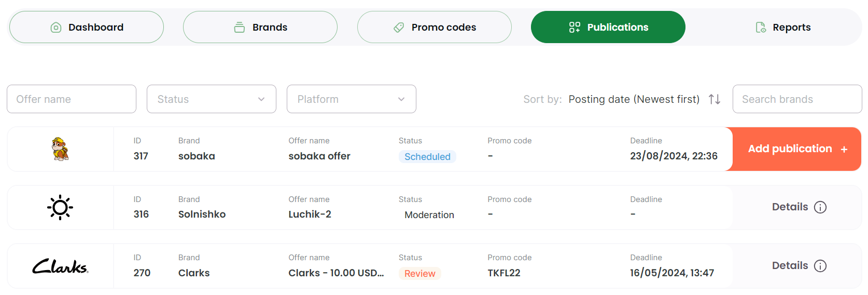This screenshot has height=295, width=868.
Task: Select the Publications tab
Action: point(608,27)
